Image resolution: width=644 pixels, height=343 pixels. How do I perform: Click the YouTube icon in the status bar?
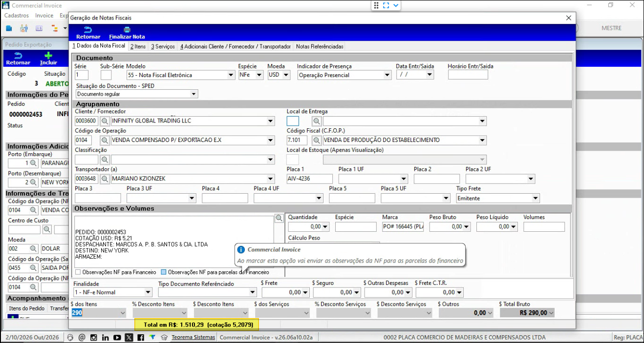point(117,337)
